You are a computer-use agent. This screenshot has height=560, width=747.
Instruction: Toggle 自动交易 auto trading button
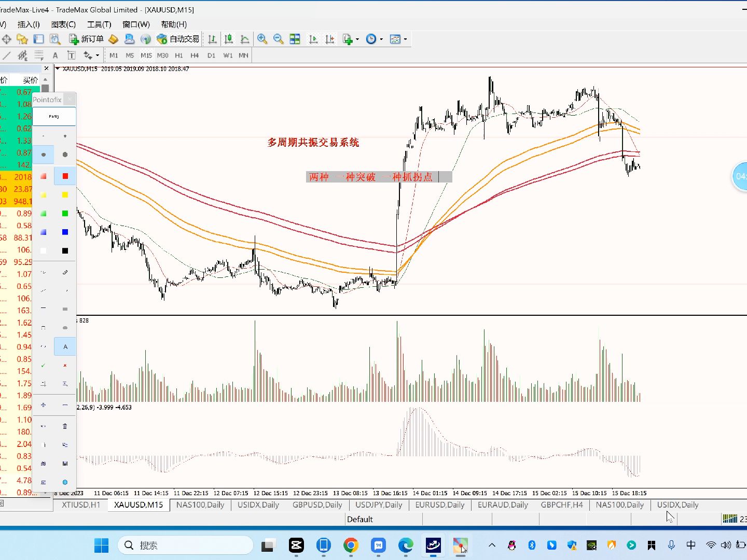click(x=178, y=39)
